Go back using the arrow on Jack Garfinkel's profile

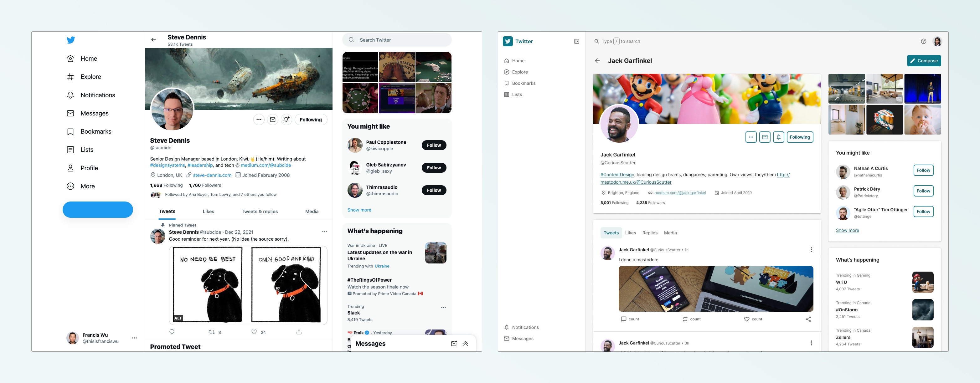coord(597,61)
